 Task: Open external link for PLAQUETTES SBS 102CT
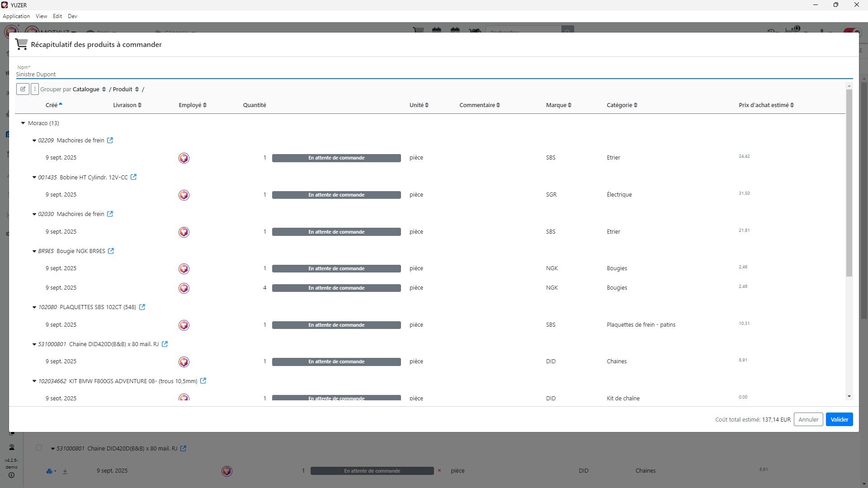click(142, 307)
